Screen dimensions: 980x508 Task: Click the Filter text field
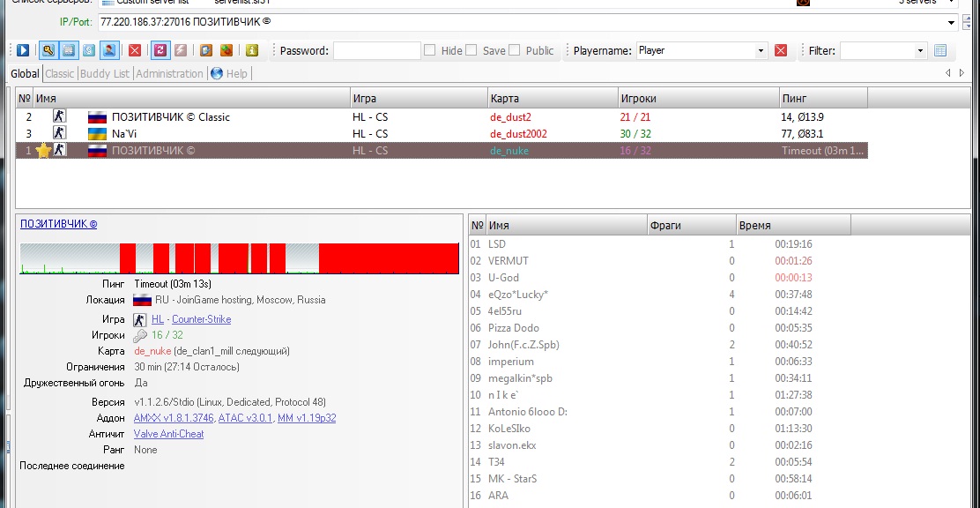point(877,50)
